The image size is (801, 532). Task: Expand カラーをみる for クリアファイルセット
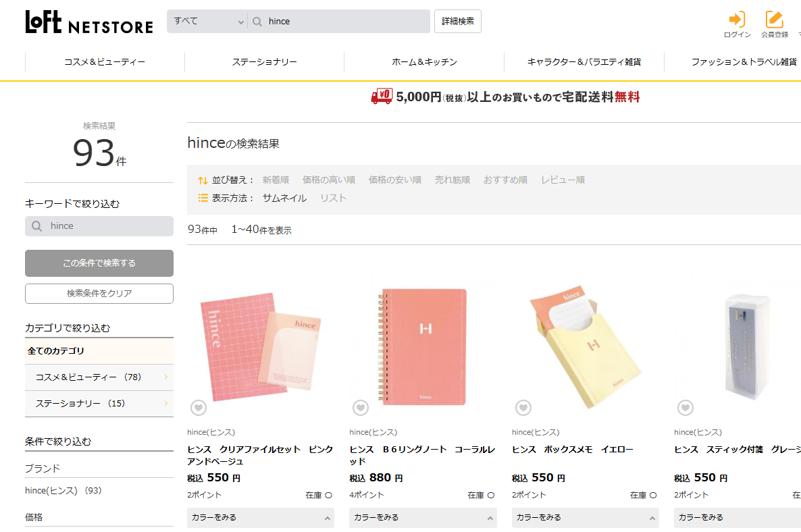[261, 518]
